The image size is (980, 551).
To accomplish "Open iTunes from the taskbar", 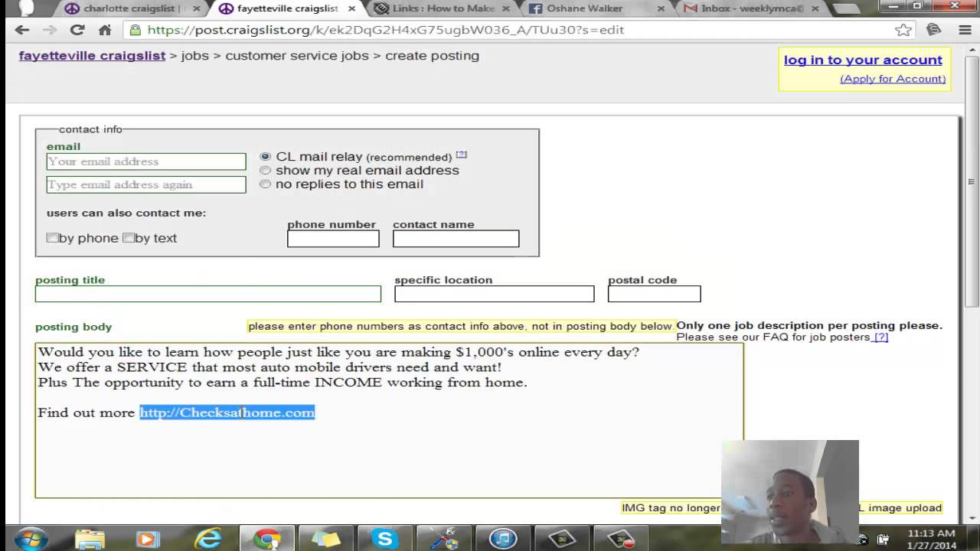I will click(x=503, y=539).
